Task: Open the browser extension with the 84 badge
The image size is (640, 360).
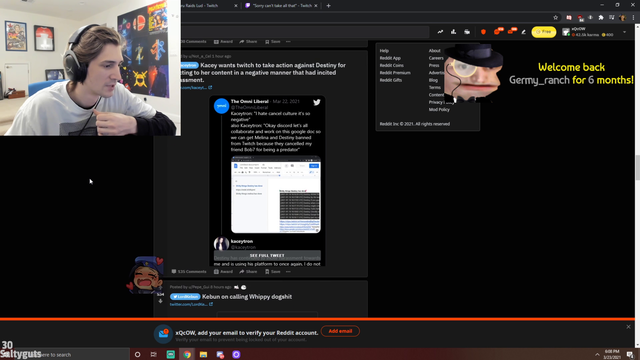Action: pos(580,18)
